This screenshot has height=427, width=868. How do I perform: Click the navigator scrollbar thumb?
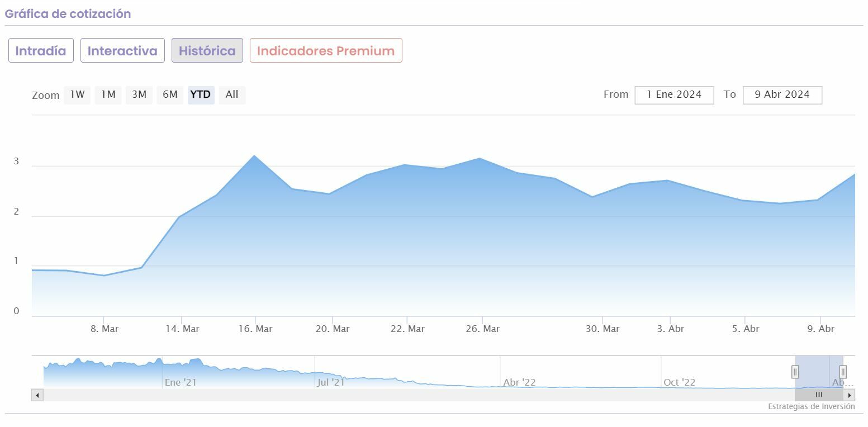point(819,395)
